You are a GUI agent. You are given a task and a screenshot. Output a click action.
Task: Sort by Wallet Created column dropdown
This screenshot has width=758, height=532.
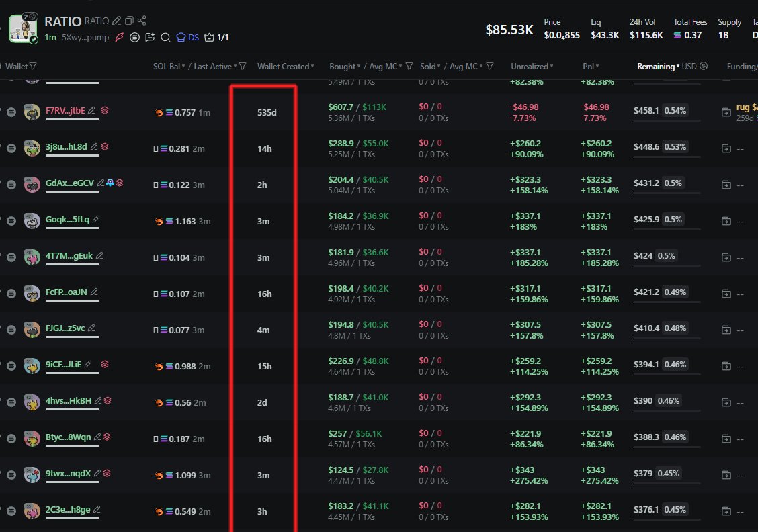tap(285, 66)
